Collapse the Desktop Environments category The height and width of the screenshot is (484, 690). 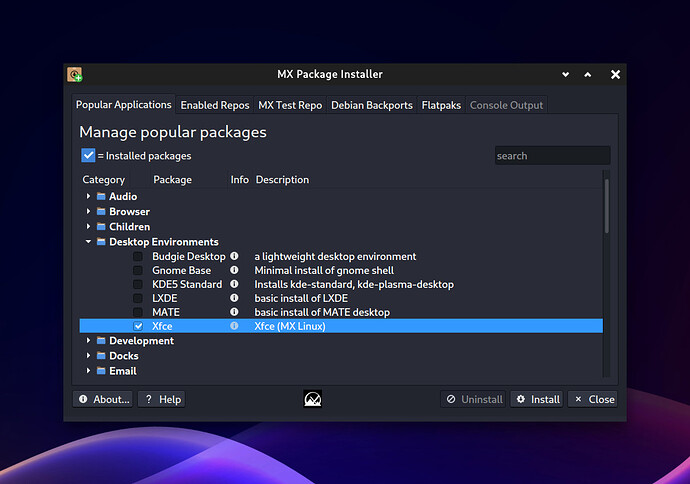(88, 241)
